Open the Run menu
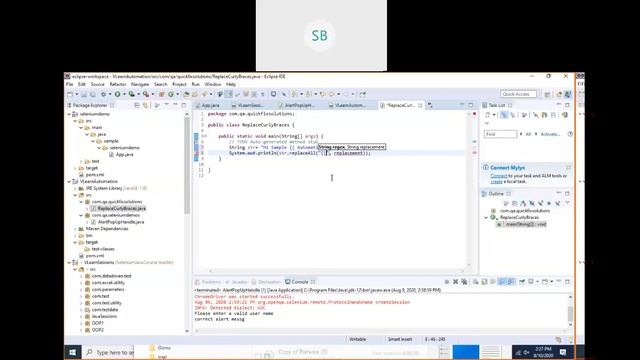 tap(196, 84)
